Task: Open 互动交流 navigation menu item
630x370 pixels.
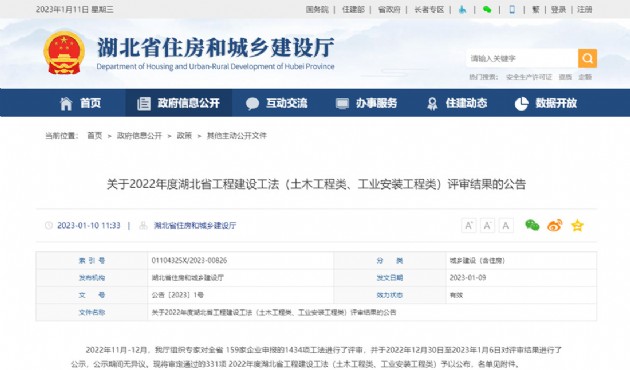Action: [x=276, y=103]
